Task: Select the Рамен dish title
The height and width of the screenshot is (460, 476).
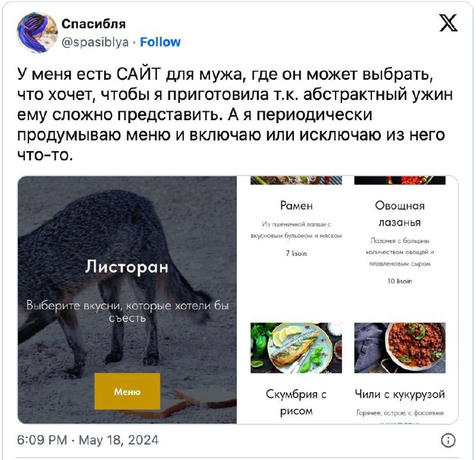Action: coord(296,205)
